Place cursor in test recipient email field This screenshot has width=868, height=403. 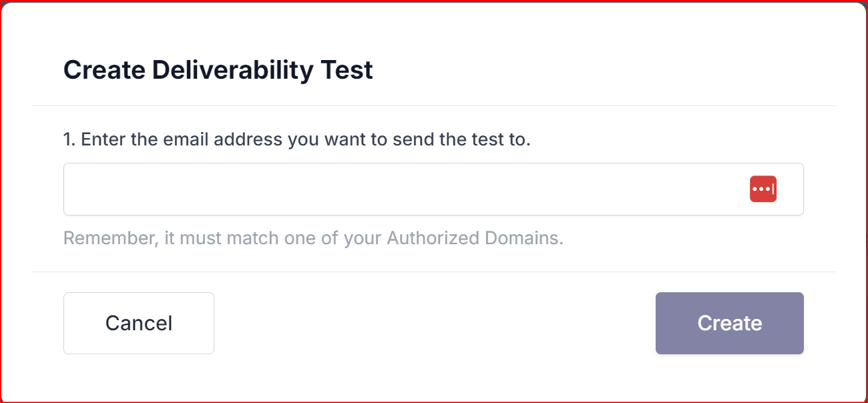(433, 189)
